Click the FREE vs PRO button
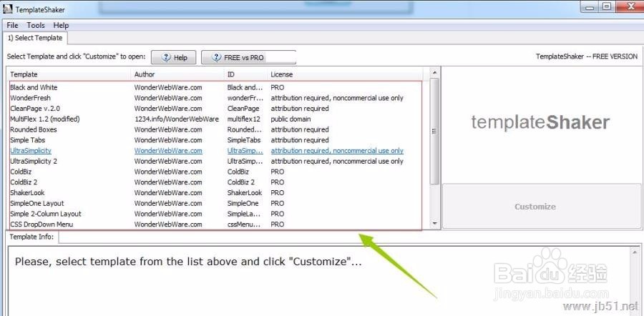This screenshot has height=316, width=644. (248, 57)
